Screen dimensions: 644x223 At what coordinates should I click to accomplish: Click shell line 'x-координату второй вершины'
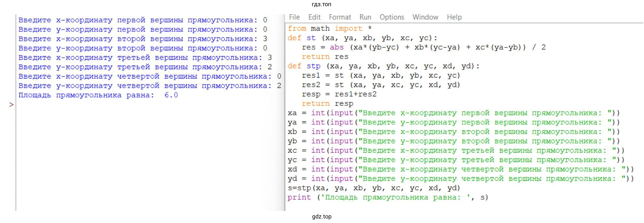click(143, 39)
